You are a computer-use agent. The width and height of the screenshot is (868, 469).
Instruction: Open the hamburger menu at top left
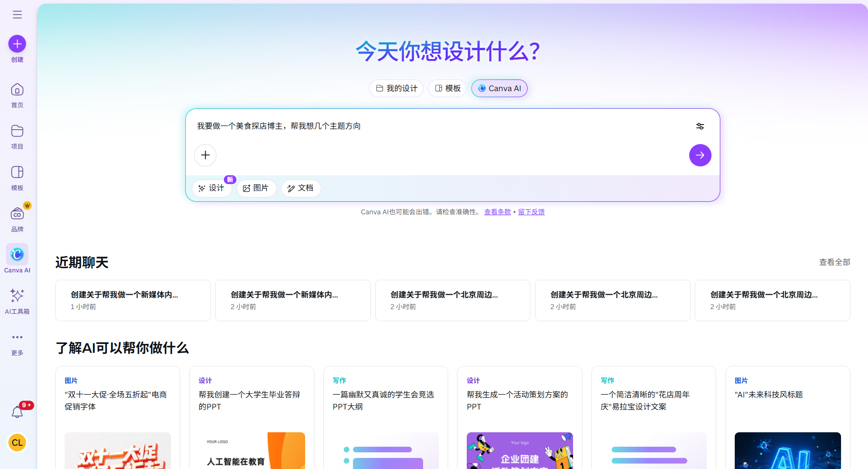[17, 14]
